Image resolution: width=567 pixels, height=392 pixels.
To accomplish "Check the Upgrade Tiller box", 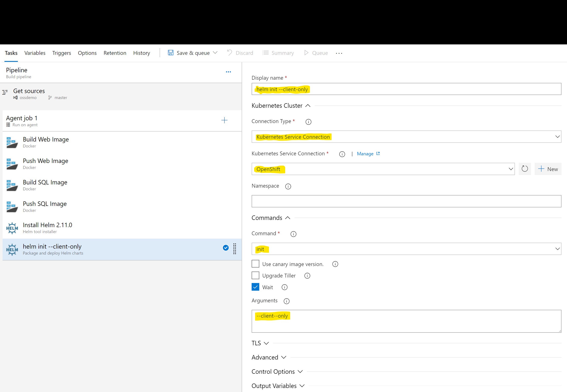I will pos(255,276).
